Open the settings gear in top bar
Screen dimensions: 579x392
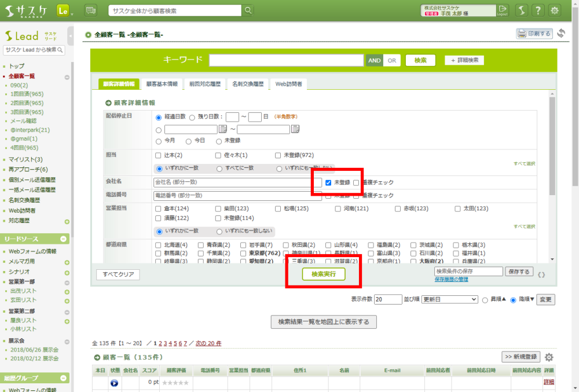[555, 10]
